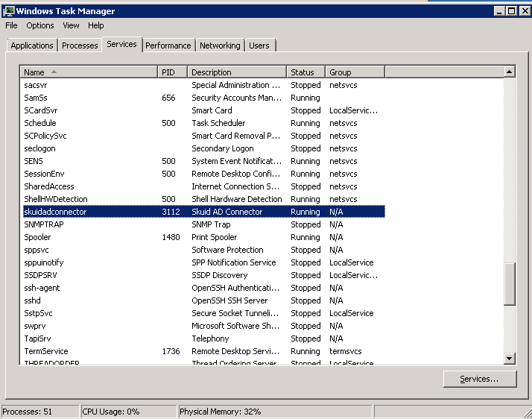Open the File menu
This screenshot has width=532, height=419.
pos(11,25)
